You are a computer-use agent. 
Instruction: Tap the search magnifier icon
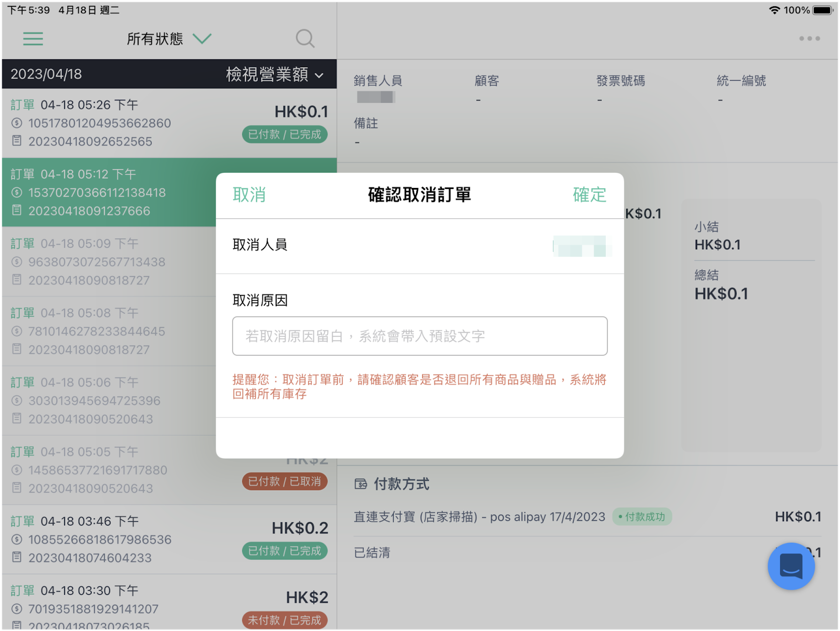(305, 39)
